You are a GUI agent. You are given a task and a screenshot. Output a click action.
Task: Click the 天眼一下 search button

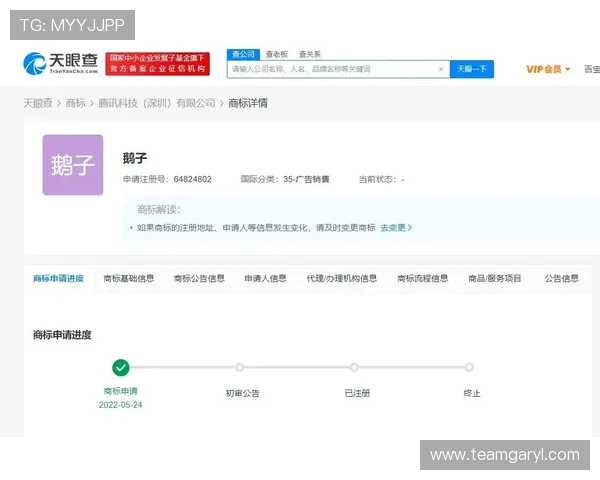(x=472, y=69)
